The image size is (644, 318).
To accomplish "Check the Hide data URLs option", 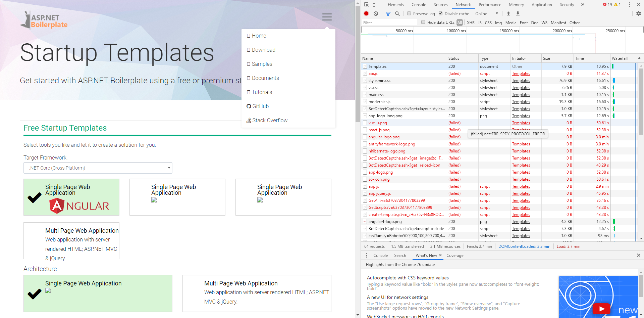I will tap(423, 22).
